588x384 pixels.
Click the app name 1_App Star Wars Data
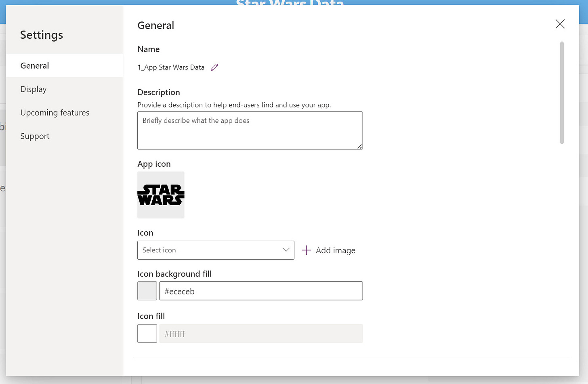[171, 67]
